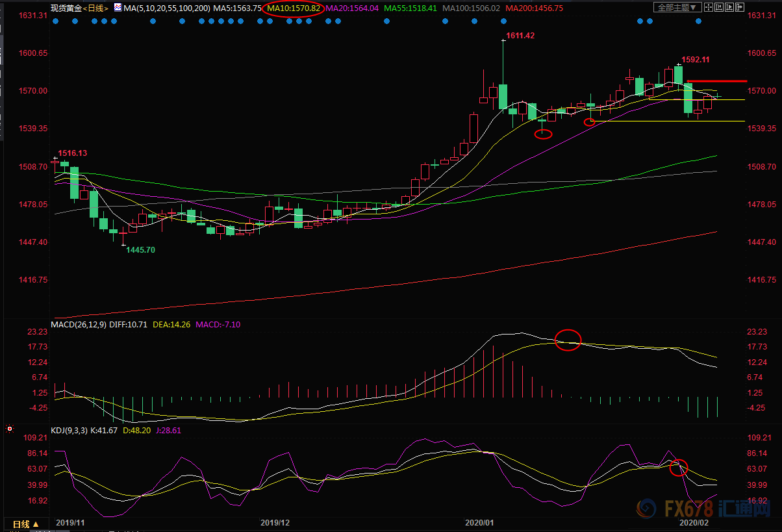The image size is (782, 532).
Task: Click the circled MA10:1570.82 value
Action: [x=294, y=8]
